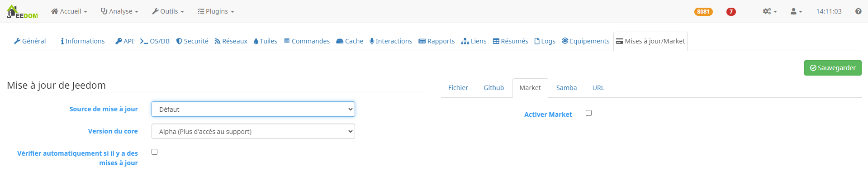Open the Logs tab

[x=545, y=41]
